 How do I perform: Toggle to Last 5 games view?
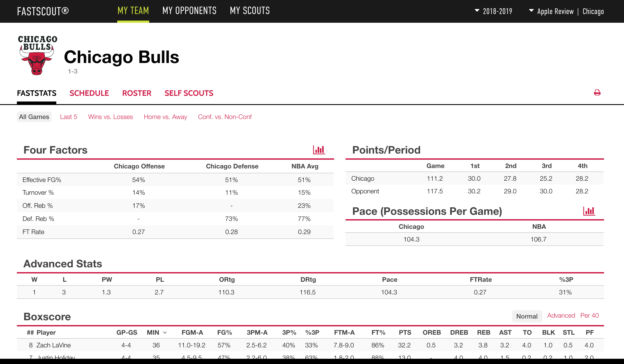coord(69,116)
